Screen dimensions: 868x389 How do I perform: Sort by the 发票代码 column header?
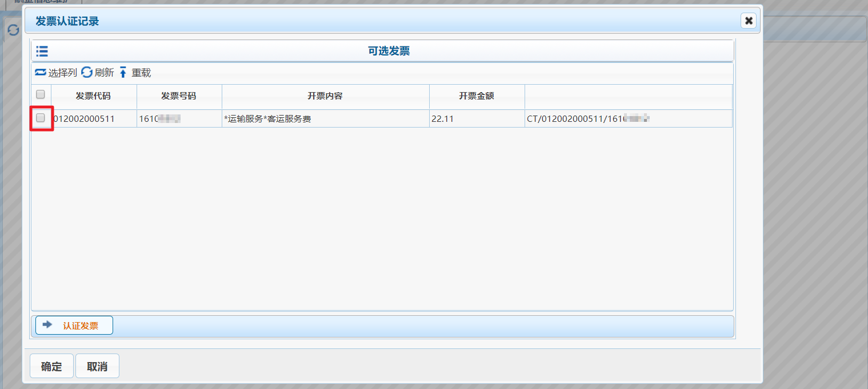pos(93,96)
